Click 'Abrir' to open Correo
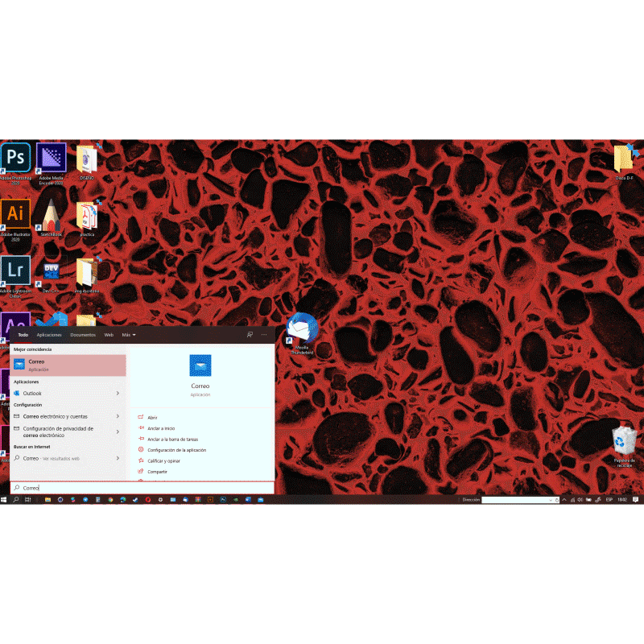This screenshot has height=644, width=644. tap(152, 418)
